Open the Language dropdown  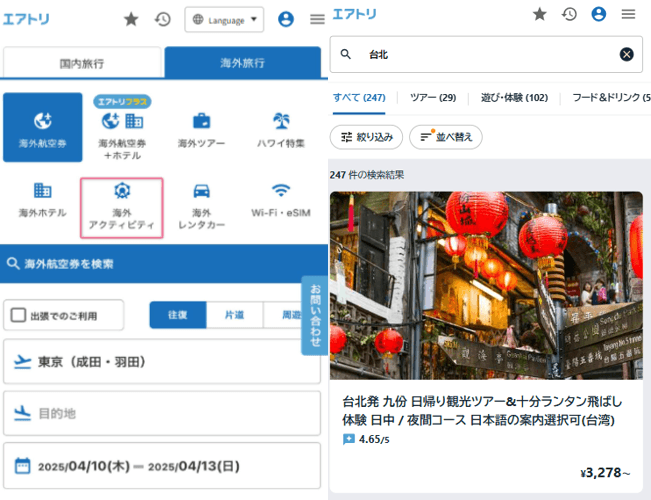pyautogui.click(x=224, y=20)
